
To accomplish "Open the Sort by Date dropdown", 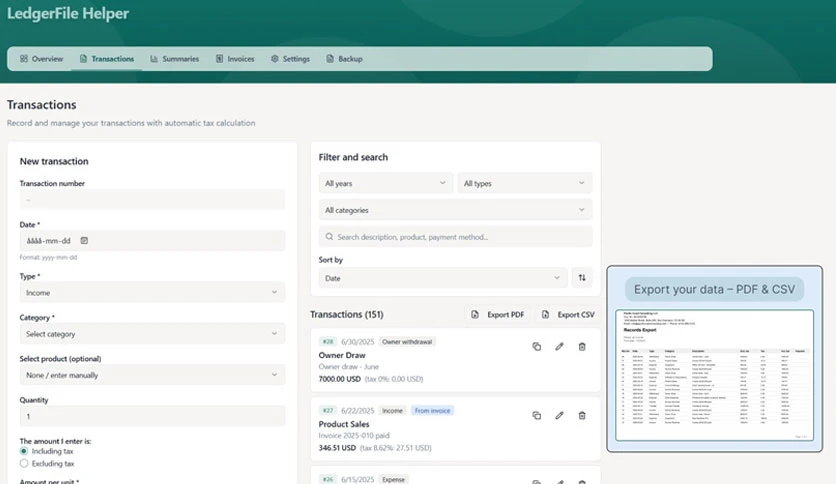I will tap(443, 278).
